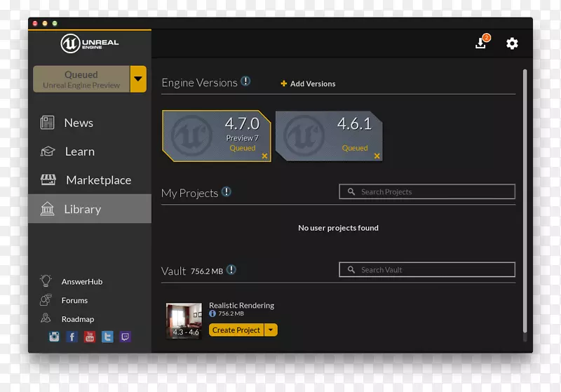
Task: Click the macOS yellow minimize button
Action: pyautogui.click(x=45, y=23)
